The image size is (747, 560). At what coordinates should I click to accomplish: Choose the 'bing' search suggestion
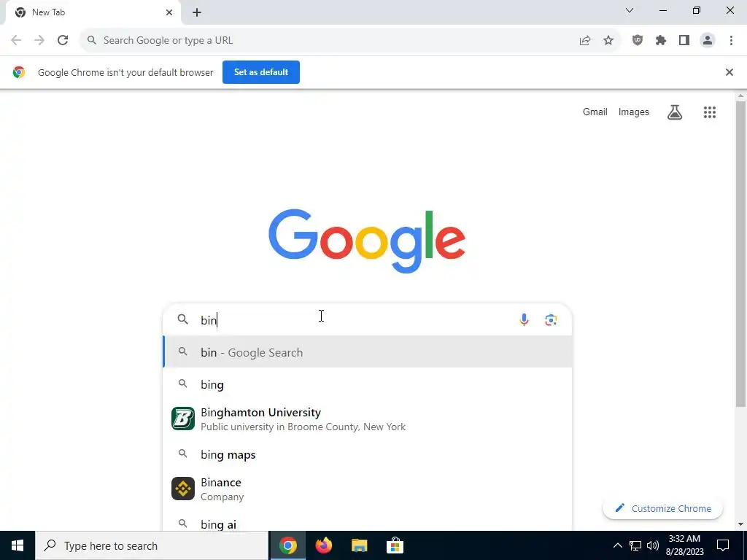click(368, 385)
